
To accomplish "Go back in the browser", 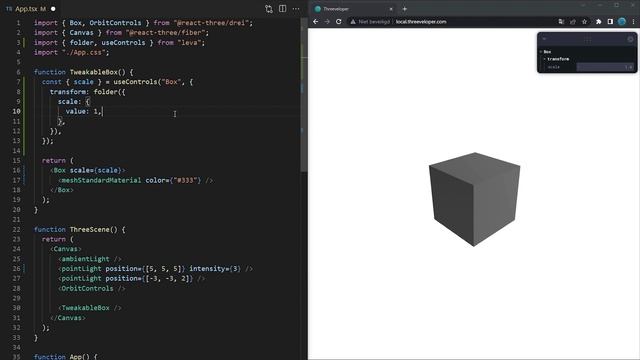I will point(316,22).
